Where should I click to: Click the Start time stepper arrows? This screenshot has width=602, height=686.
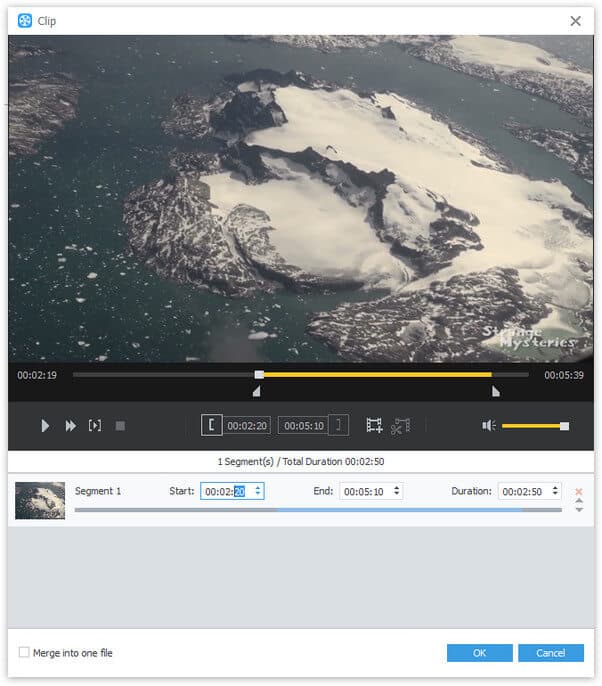(258, 491)
